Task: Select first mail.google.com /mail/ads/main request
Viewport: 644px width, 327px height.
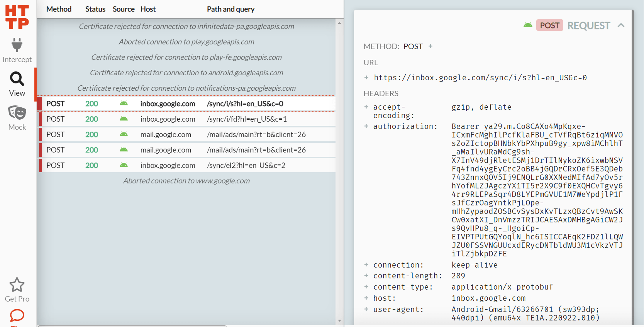Action: click(186, 134)
